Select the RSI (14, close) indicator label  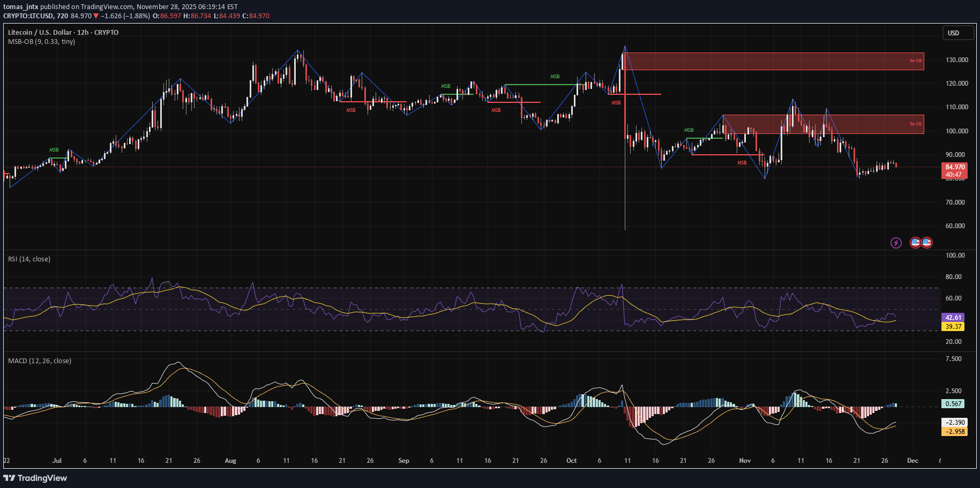click(x=29, y=259)
